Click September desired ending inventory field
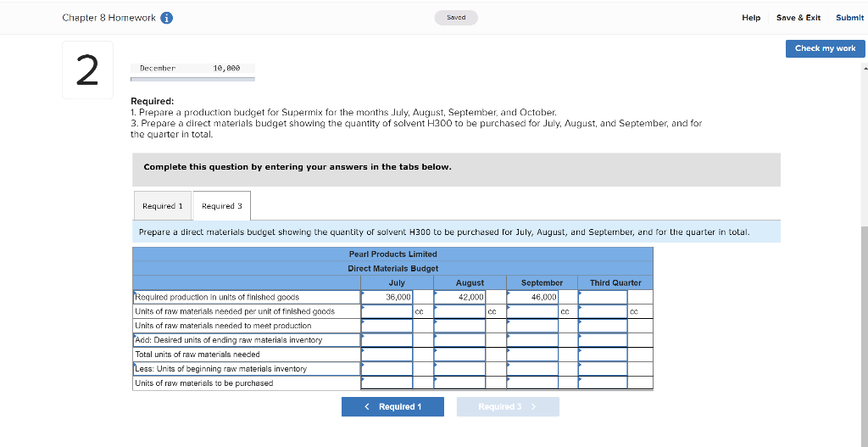 (x=532, y=340)
